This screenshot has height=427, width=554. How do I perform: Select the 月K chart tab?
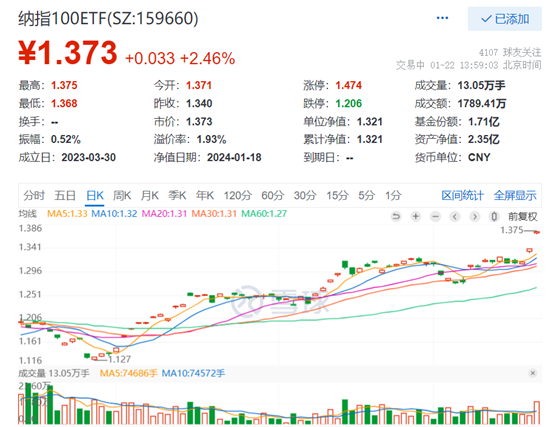click(x=149, y=195)
